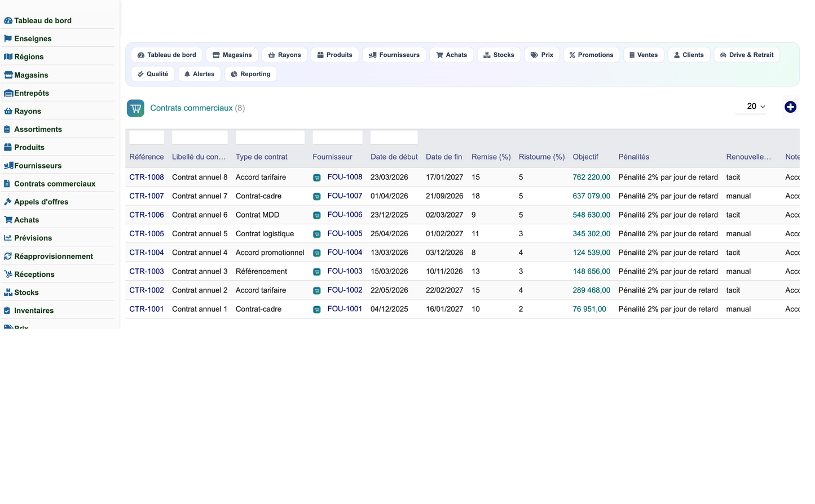Switch to the Qualité top tab

[153, 74]
